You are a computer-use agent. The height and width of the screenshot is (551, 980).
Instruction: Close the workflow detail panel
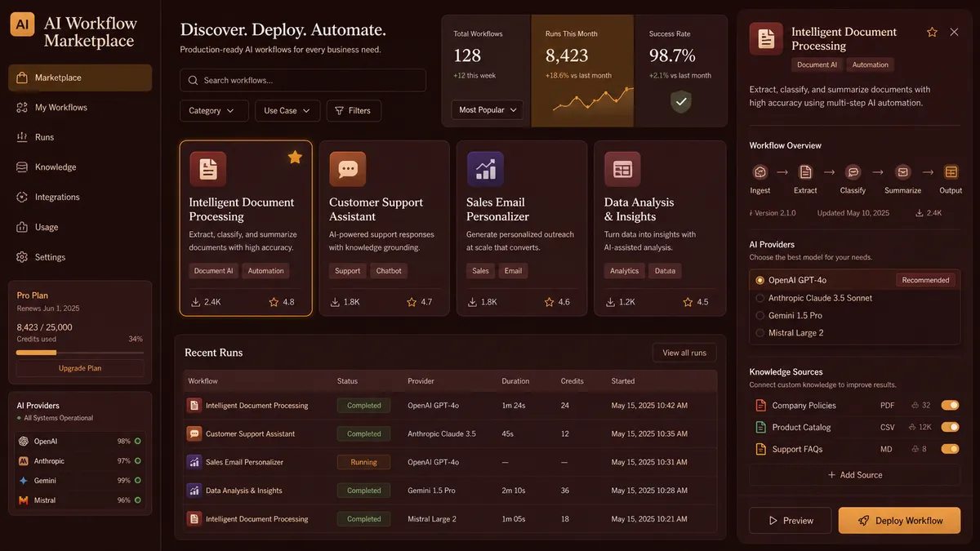click(x=954, y=32)
